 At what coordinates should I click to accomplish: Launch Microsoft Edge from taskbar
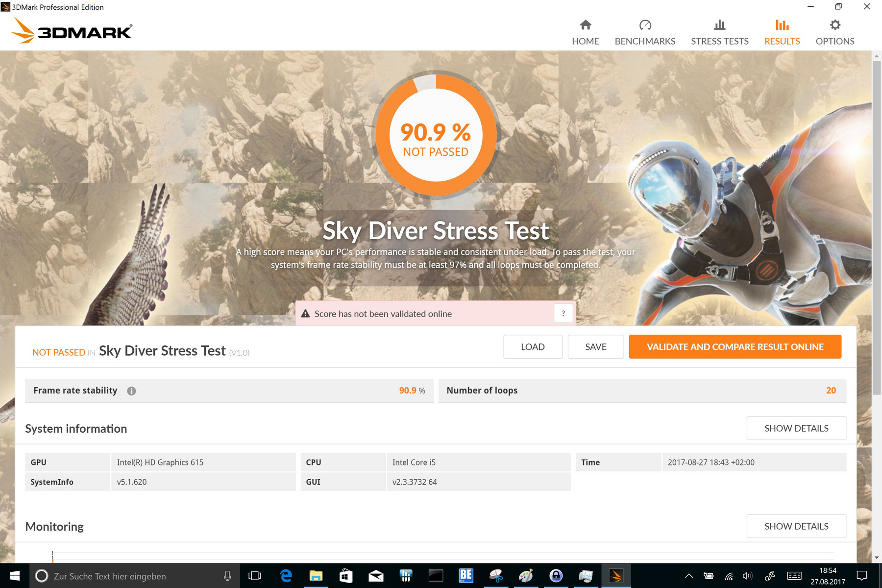tap(286, 576)
